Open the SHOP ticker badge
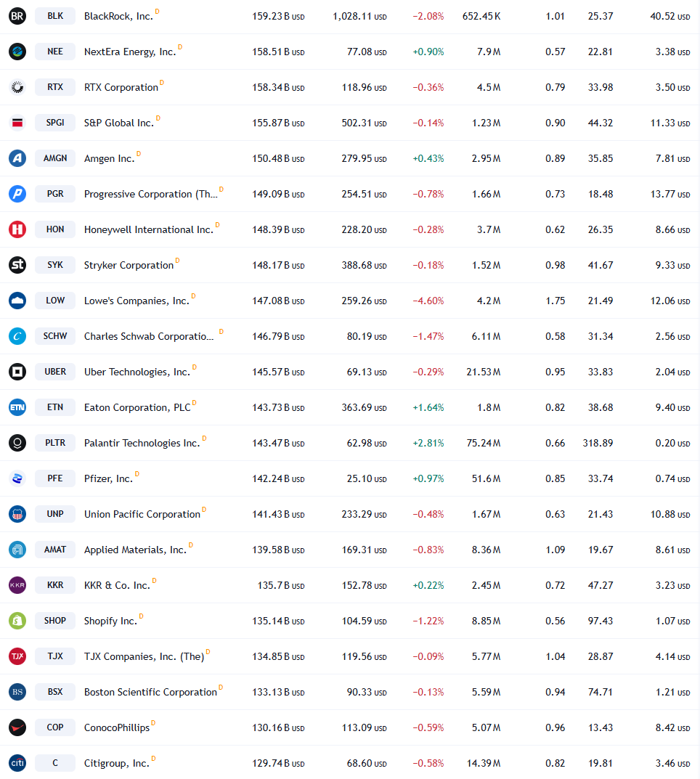 [x=55, y=621]
